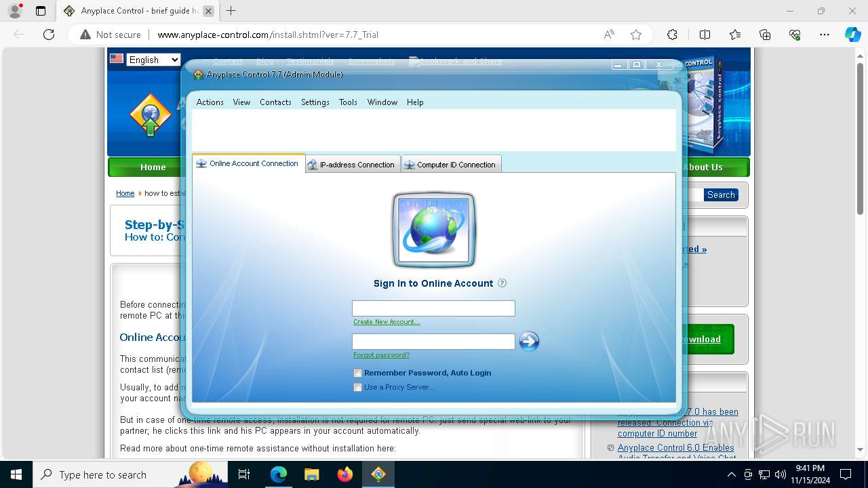Click the Home breadcrumb link
868x488 pixels.
coord(125,193)
